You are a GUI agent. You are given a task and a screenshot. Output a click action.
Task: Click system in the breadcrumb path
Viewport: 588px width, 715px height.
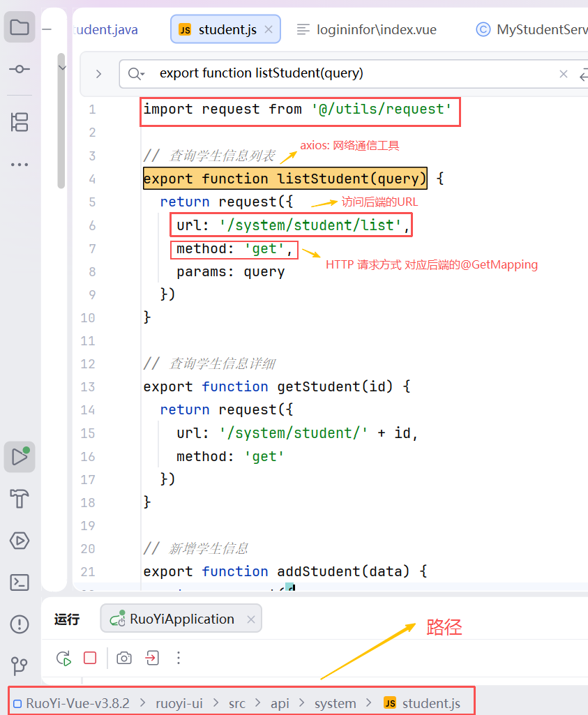click(x=335, y=703)
